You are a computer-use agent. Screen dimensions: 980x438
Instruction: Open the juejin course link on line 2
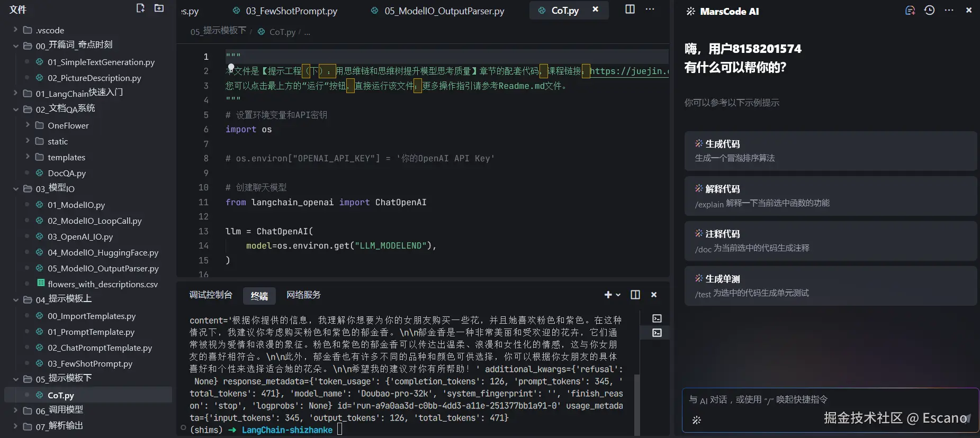click(629, 71)
